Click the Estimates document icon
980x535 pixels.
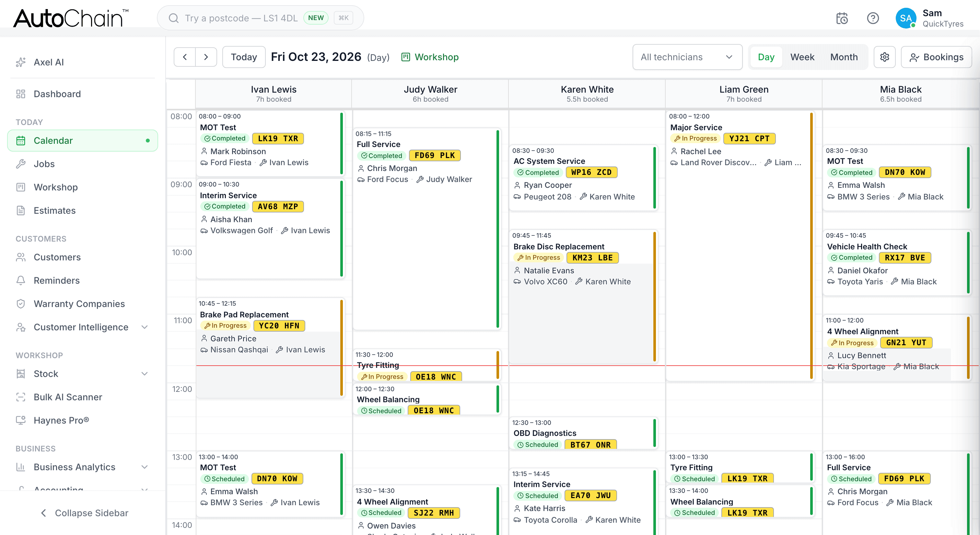pyautogui.click(x=20, y=210)
